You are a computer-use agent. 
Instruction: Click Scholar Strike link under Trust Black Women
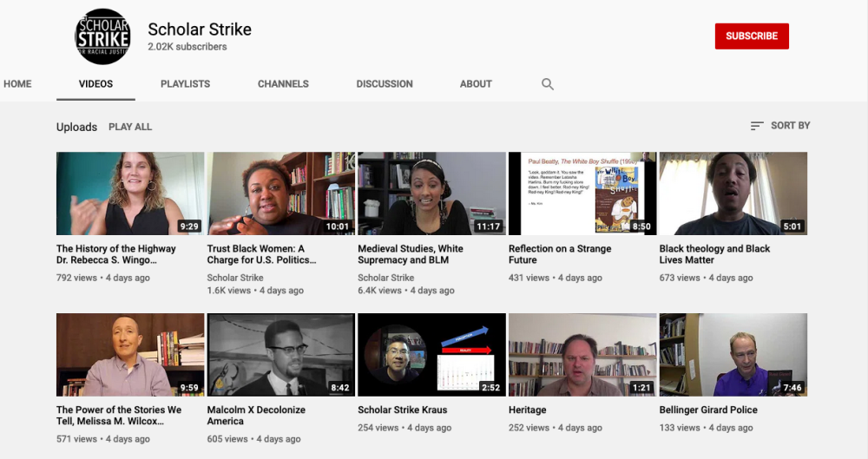[x=235, y=278]
